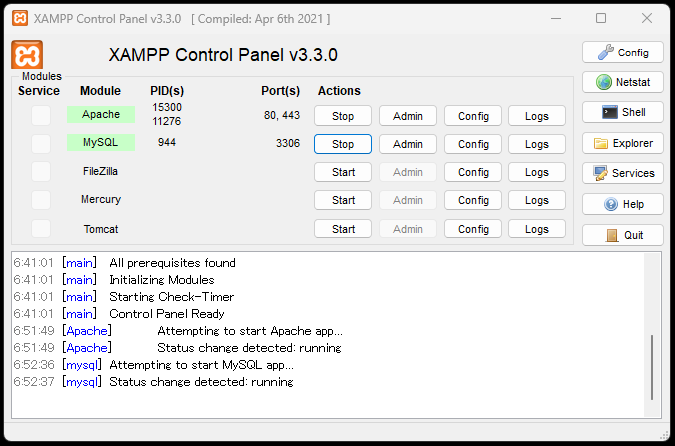Toggle the MySQL service checkbox
The width and height of the screenshot is (675, 446).
pos(40,144)
